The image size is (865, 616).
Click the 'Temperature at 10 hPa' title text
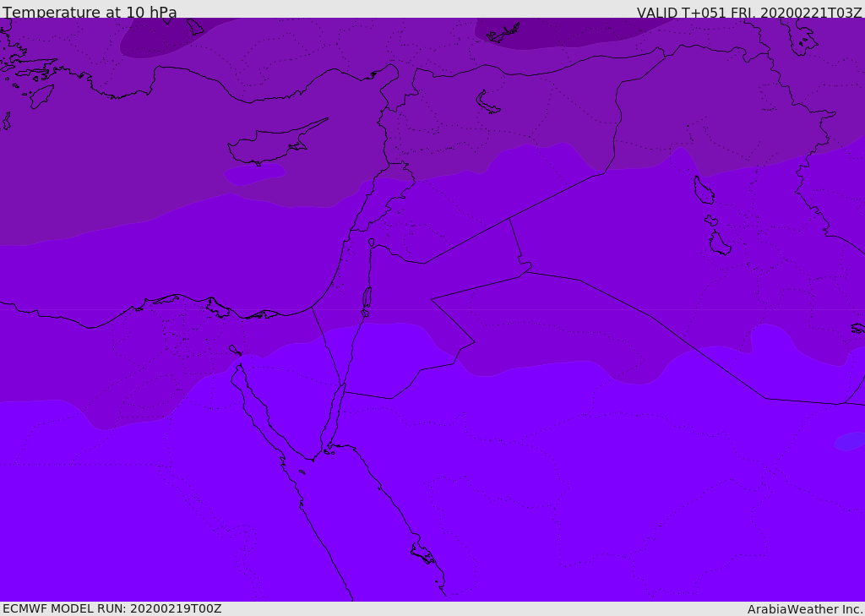(x=90, y=12)
